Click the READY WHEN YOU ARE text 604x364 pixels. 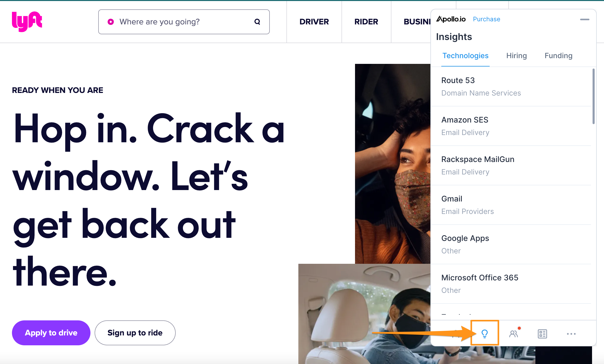click(57, 90)
